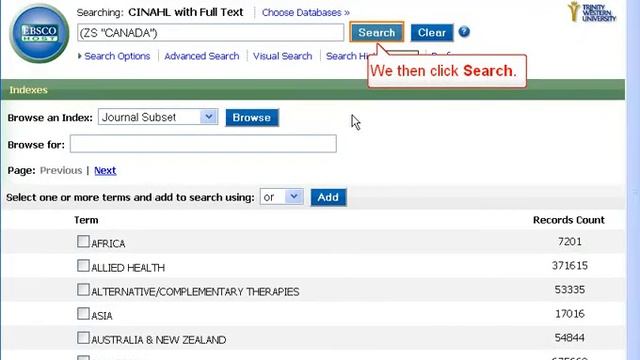Image resolution: width=640 pixels, height=360 pixels.
Task: Click the EBSCOhost logo
Action: click(39, 33)
